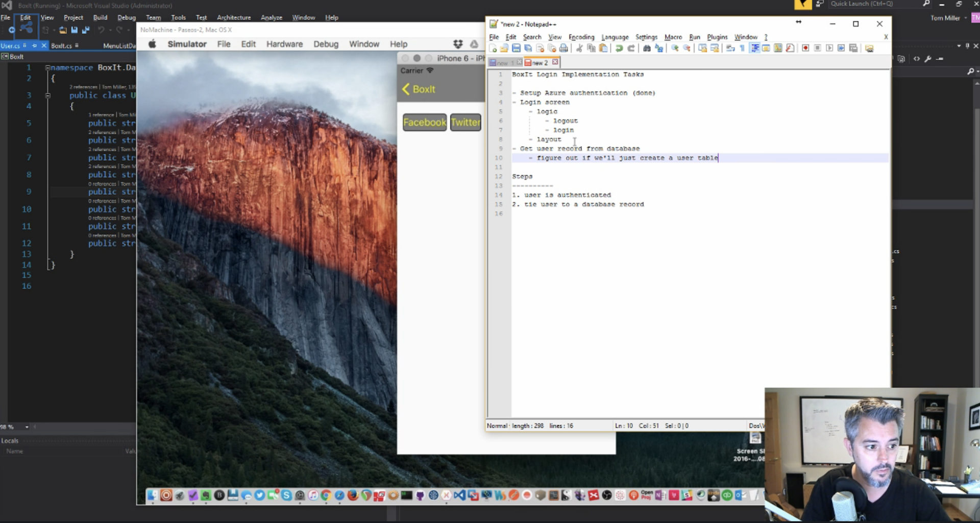The width and height of the screenshot is (980, 523).
Task: Switch to the BoxIt.cs tab in Visual Studio
Action: (61, 45)
